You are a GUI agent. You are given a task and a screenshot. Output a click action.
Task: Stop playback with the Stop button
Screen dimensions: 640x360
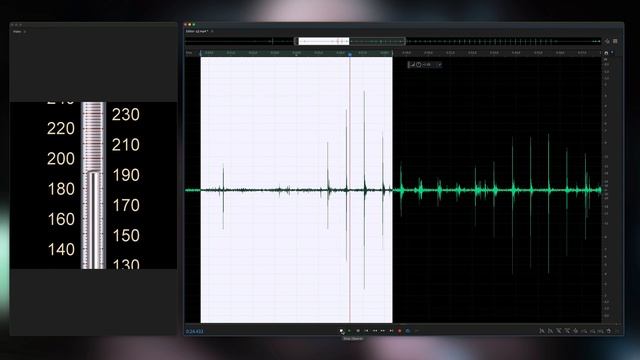341,331
